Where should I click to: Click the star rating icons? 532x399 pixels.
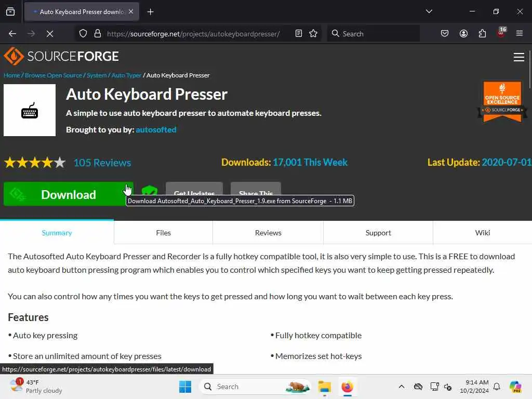point(35,163)
